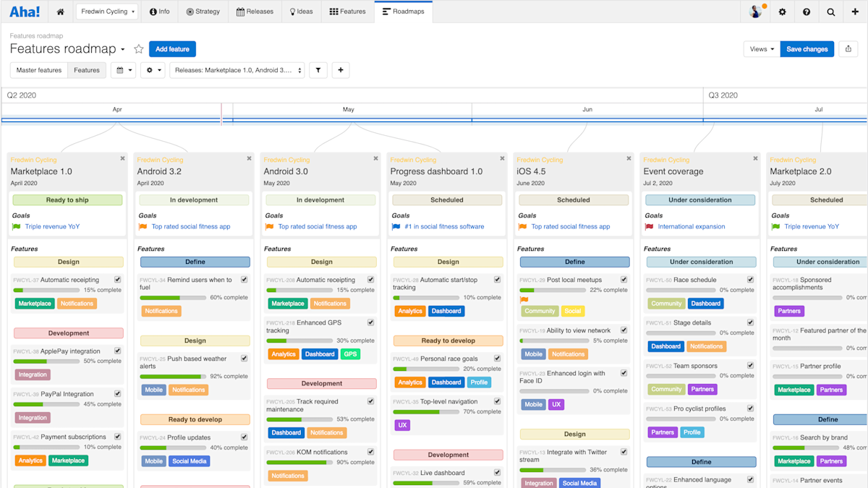Click the calendar icon near Master features
This screenshot has height=488, width=868.
(119, 70)
